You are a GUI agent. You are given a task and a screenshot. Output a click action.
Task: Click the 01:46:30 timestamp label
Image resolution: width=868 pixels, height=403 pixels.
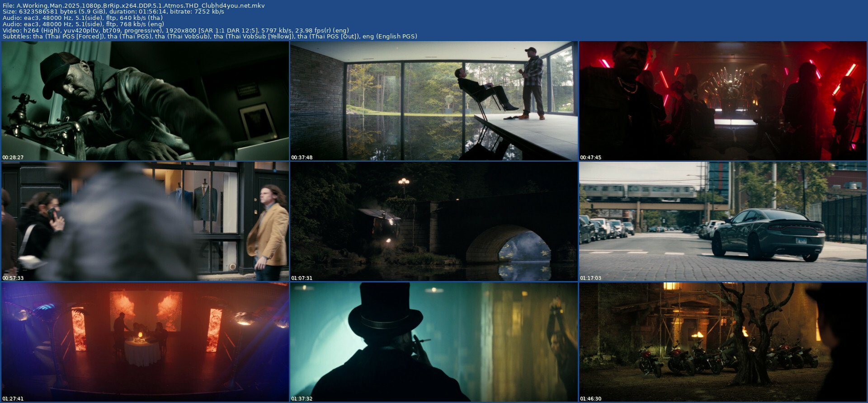click(x=591, y=398)
